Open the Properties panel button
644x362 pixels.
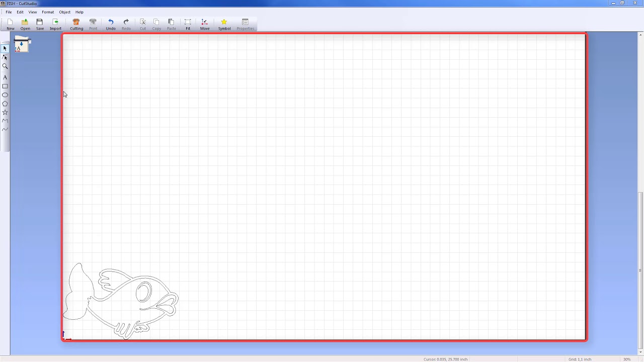[x=246, y=24]
